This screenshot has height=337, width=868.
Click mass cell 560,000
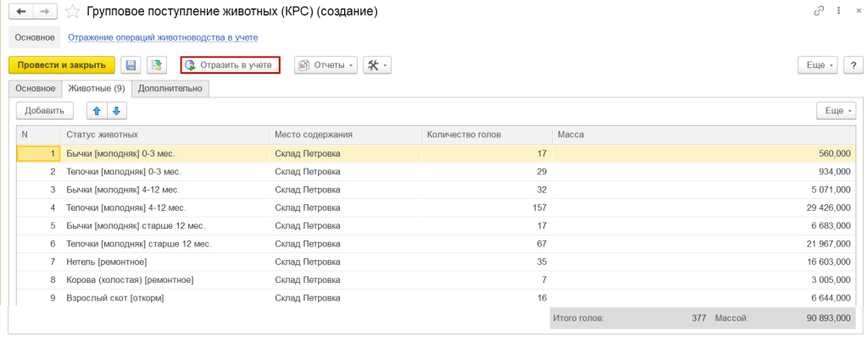(x=704, y=153)
